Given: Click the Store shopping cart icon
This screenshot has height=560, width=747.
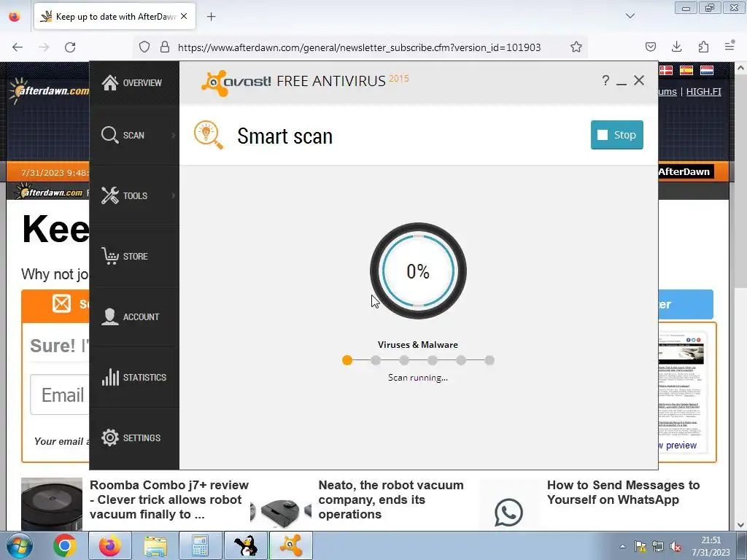Looking at the screenshot, I should [110, 256].
